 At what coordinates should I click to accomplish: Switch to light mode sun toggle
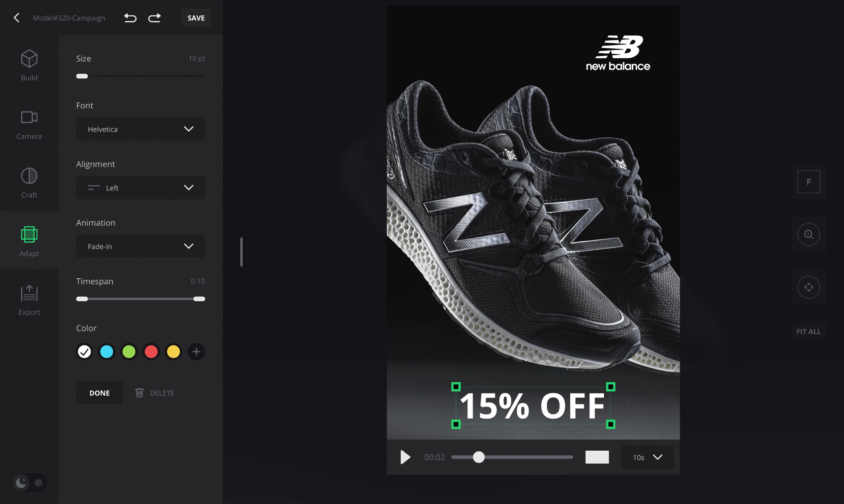pos(39,483)
